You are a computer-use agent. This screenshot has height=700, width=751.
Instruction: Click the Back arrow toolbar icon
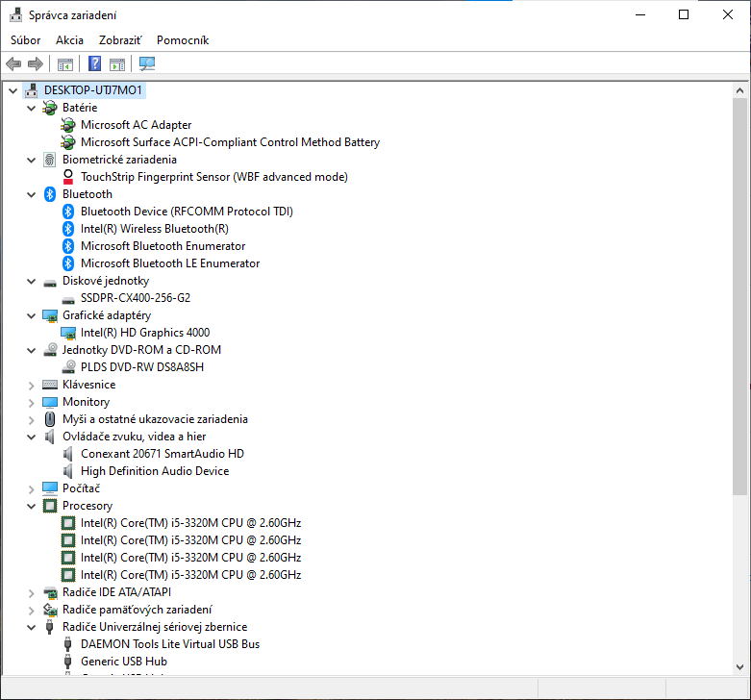[x=13, y=63]
